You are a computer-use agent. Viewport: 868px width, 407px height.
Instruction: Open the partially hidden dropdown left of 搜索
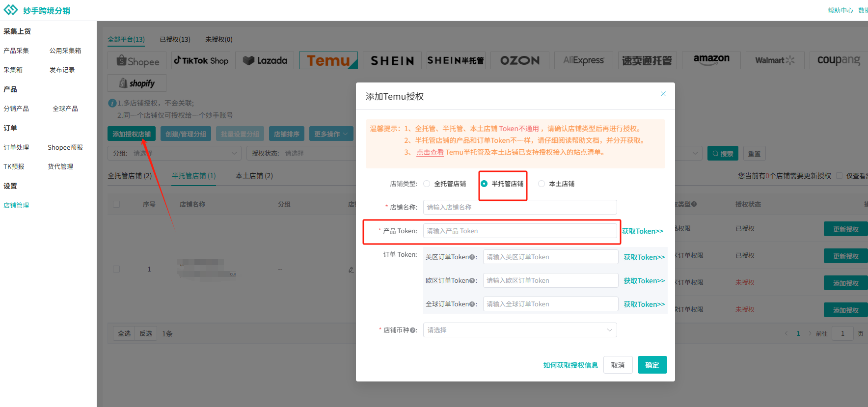coord(688,153)
